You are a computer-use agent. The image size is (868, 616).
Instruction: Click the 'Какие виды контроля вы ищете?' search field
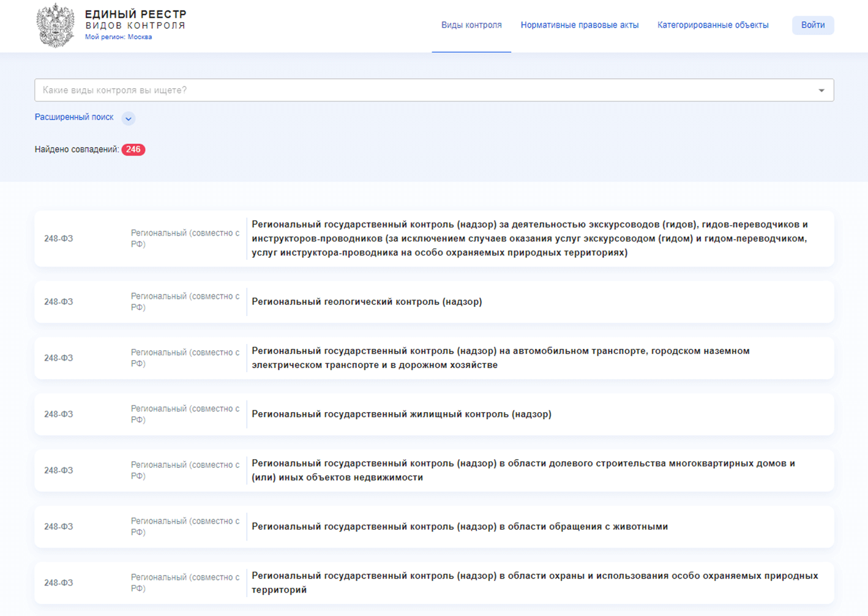[x=422, y=90]
